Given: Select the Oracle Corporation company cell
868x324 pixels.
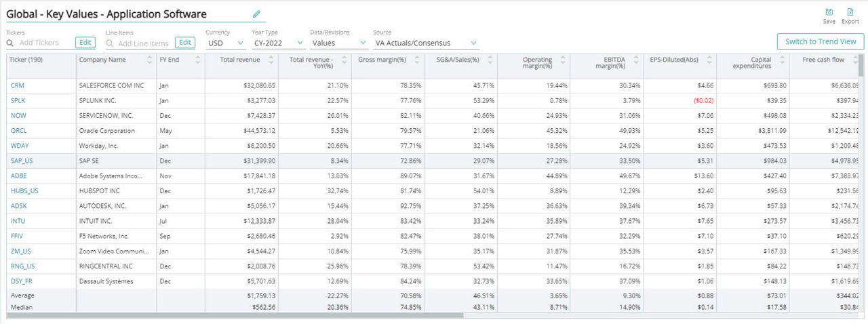Looking at the screenshot, I should coord(117,130).
